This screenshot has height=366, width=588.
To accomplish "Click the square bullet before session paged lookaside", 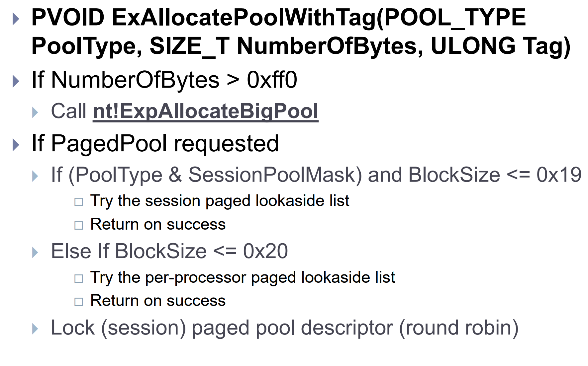I will tap(79, 202).
